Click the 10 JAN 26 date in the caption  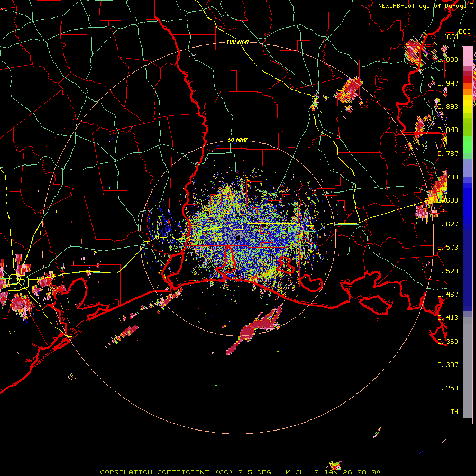tap(331, 472)
